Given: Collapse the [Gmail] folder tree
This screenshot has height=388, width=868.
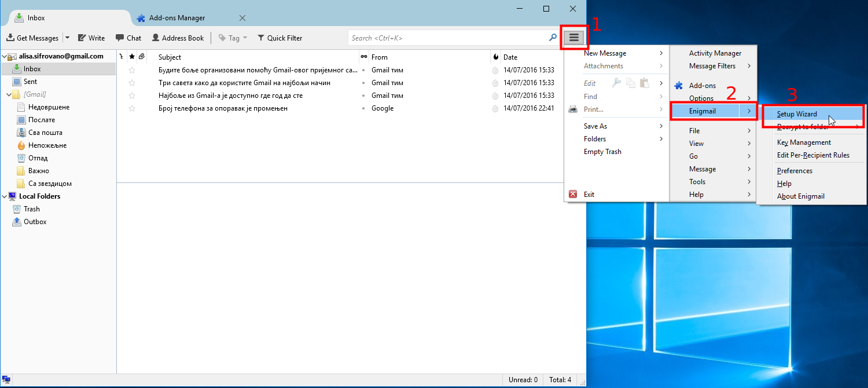Looking at the screenshot, I should (x=9, y=94).
